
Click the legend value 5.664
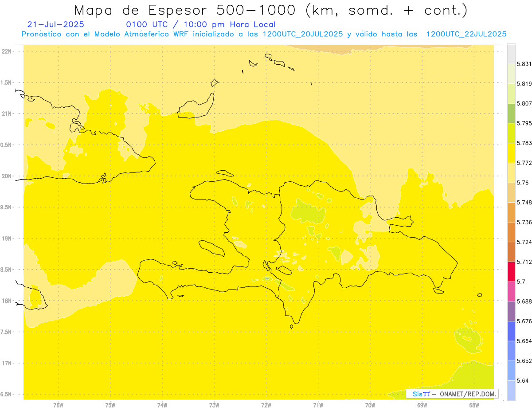click(524, 341)
